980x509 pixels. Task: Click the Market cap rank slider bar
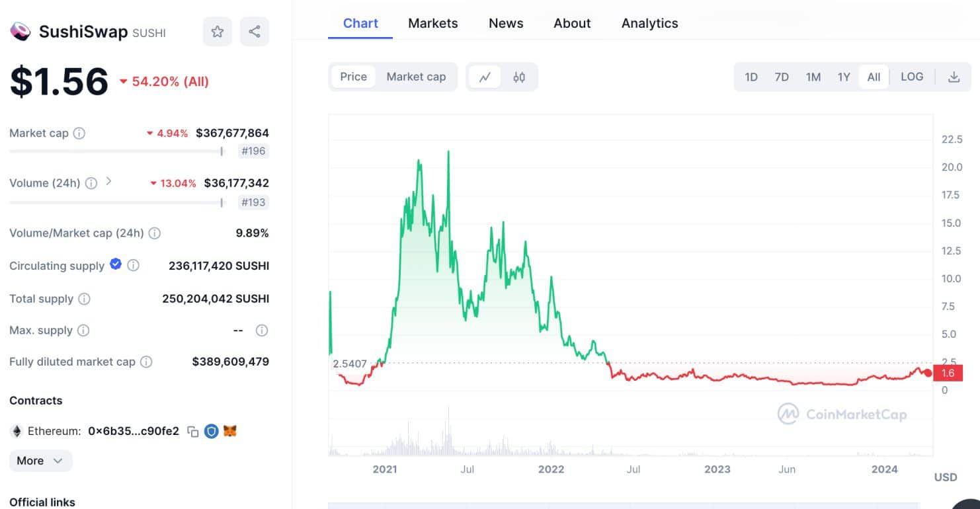pos(117,151)
